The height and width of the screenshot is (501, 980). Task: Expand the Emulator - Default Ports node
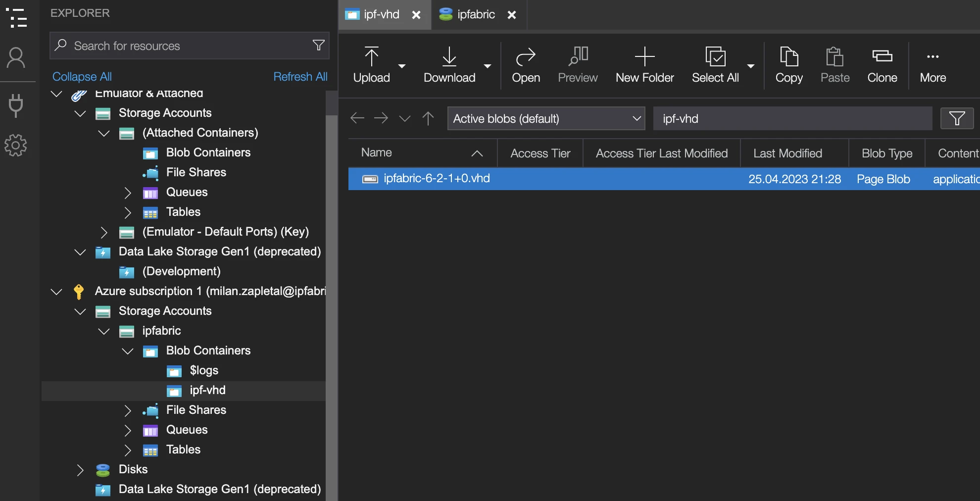coord(104,232)
